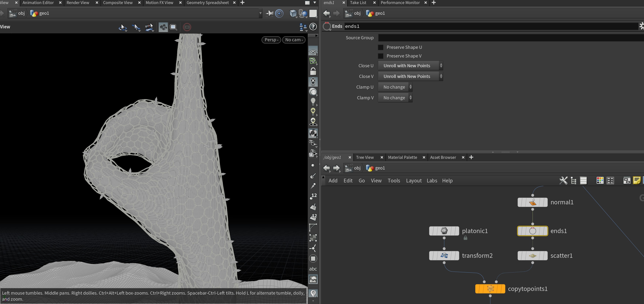Open the Close U dropdown
The width and height of the screenshot is (644, 304).
pyautogui.click(x=410, y=66)
